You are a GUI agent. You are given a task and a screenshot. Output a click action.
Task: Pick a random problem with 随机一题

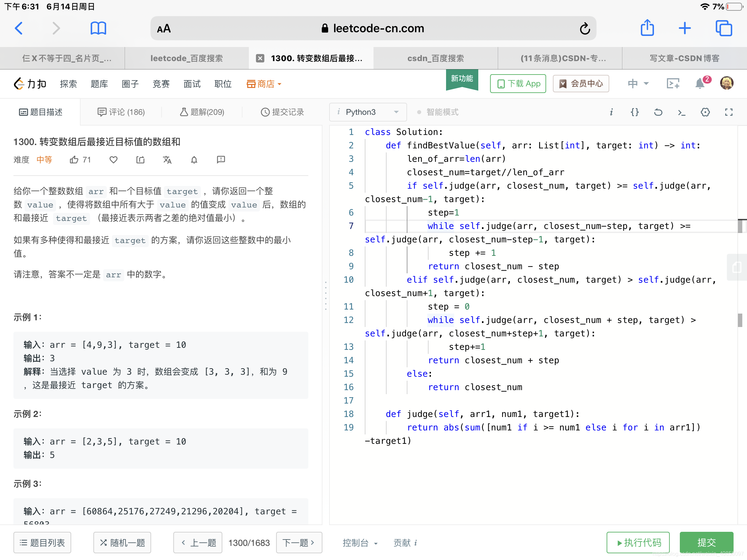click(x=122, y=543)
